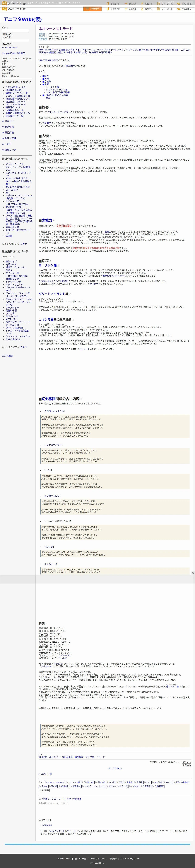The image size is (195, 868).
Task: Click the タグ検索 text input in sidebar
Action: point(15,40)
